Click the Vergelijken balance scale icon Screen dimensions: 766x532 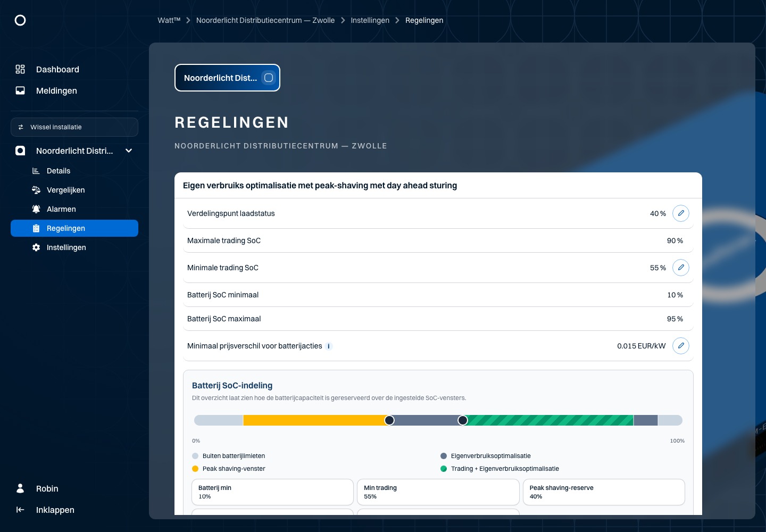36,190
